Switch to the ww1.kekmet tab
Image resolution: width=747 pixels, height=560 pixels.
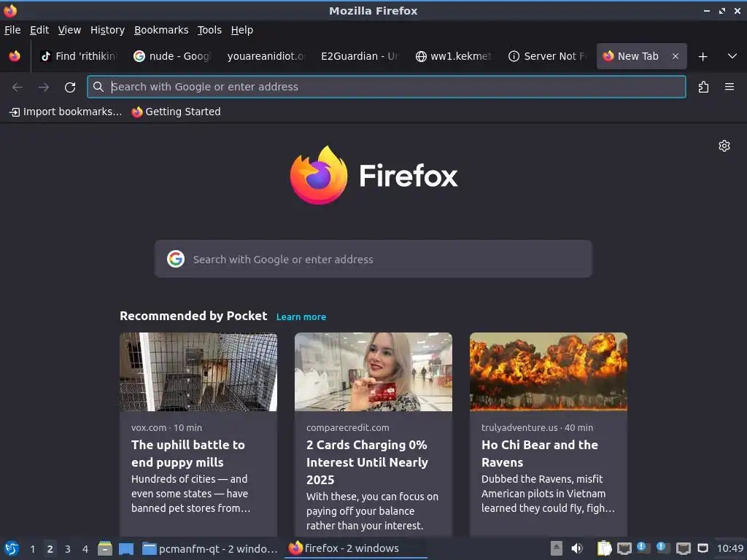coord(452,56)
